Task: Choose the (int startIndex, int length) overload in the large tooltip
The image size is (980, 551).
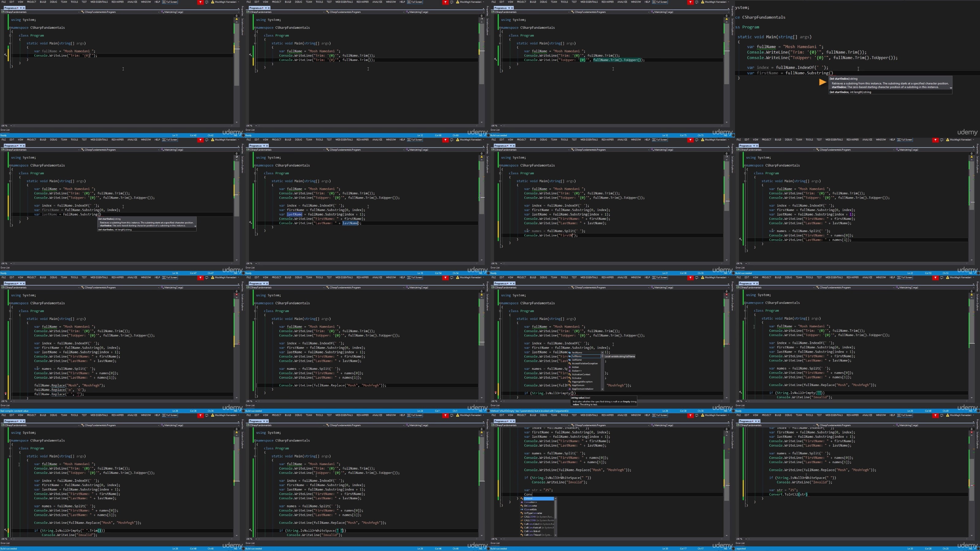Action: click(850, 92)
